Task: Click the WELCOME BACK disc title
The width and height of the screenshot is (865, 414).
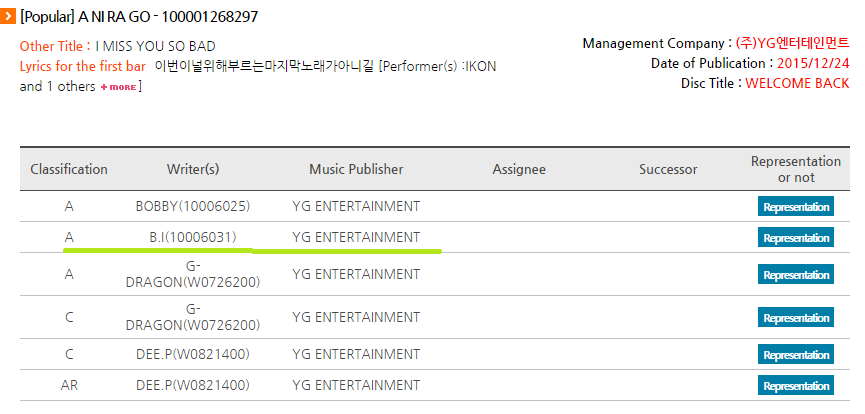Action: click(x=795, y=83)
